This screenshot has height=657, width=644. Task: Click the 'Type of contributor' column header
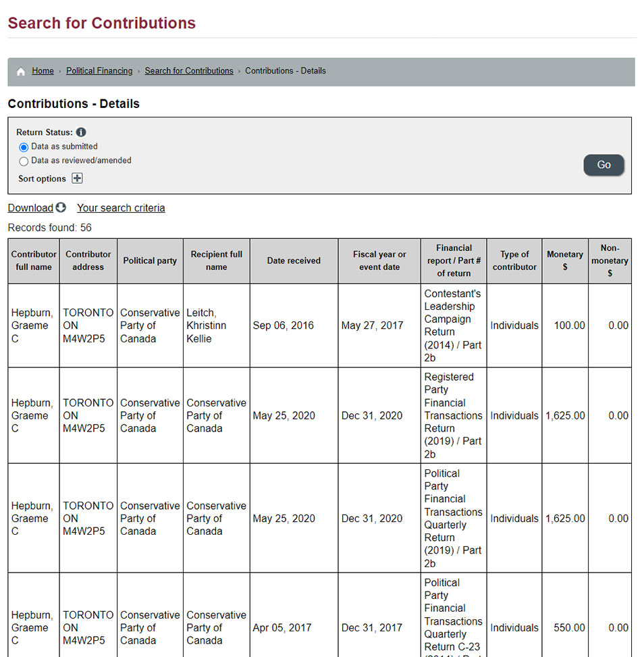coord(514,261)
